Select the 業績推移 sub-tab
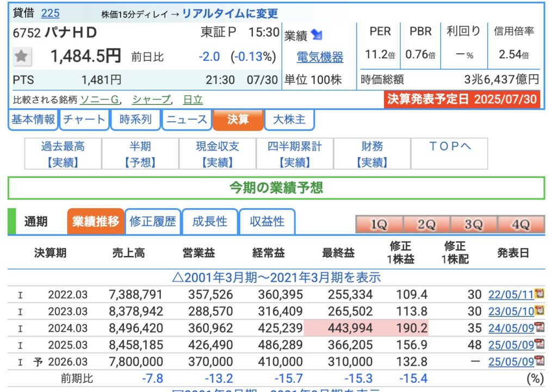557x392 pixels. (96, 222)
